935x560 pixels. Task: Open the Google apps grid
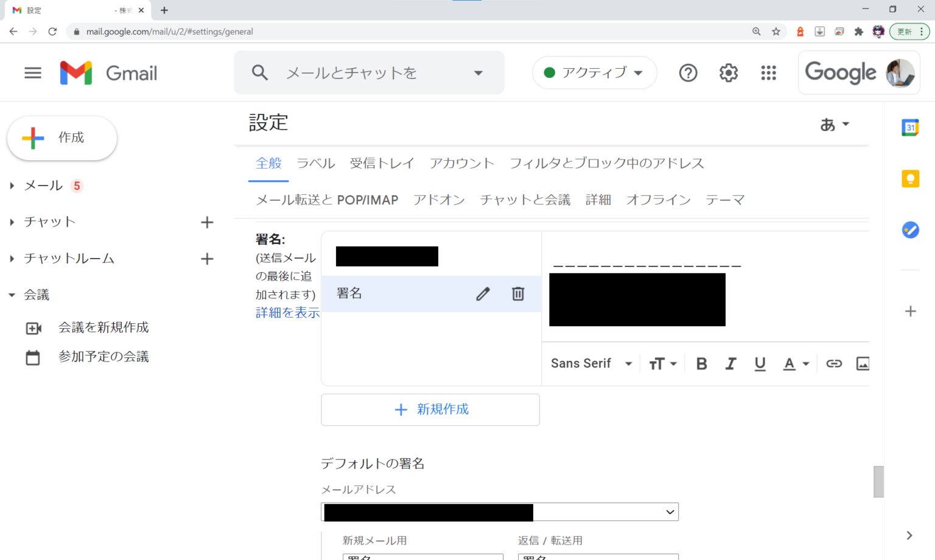pyautogui.click(x=768, y=73)
